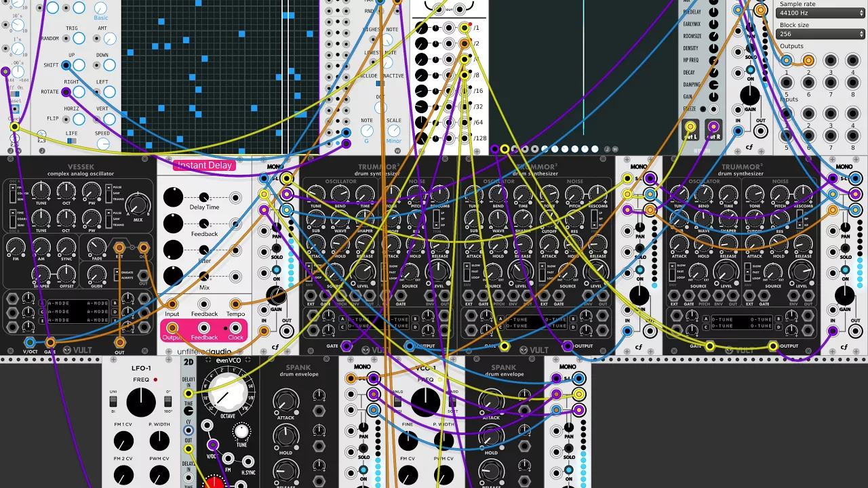Click the Out R jack on reverb module

pyautogui.click(x=713, y=127)
